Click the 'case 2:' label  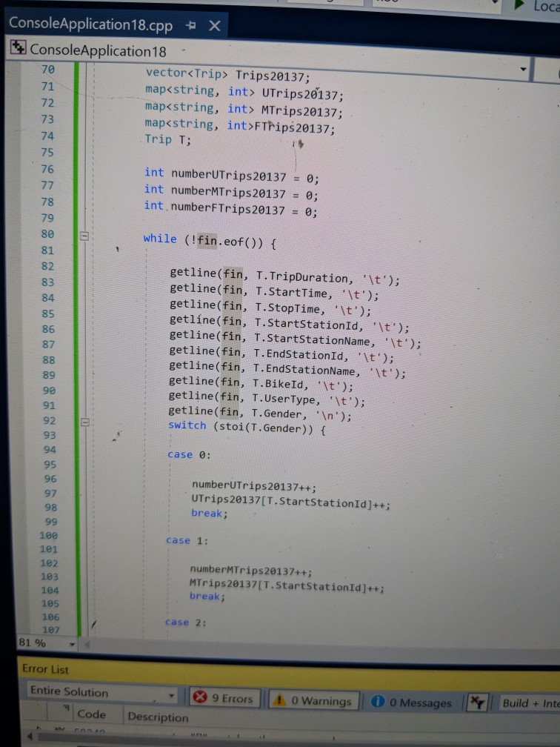click(x=186, y=622)
